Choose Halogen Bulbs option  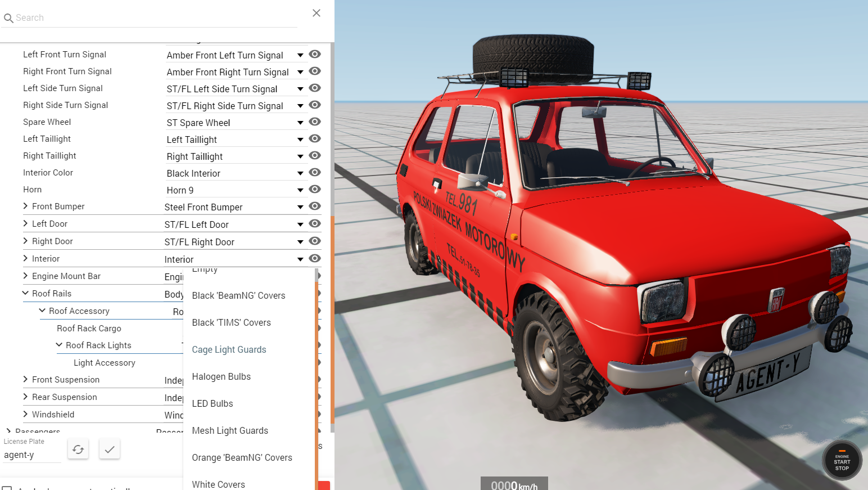pos(249,376)
